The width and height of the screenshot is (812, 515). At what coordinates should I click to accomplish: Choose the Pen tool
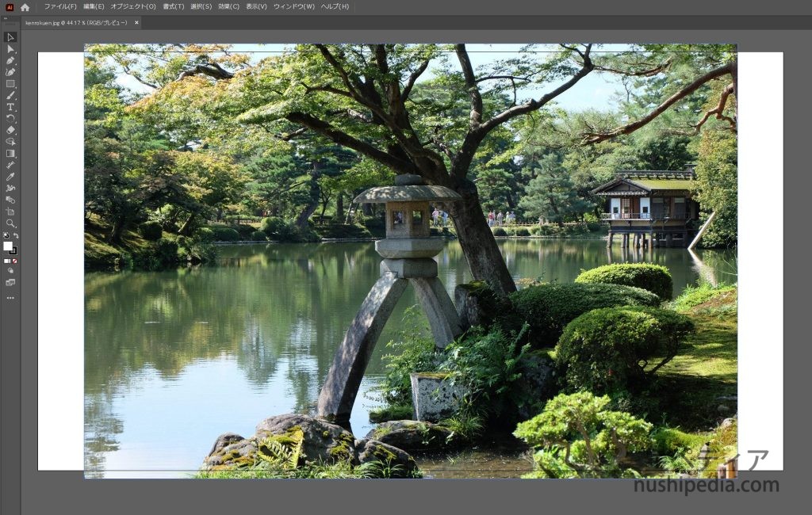pos(10,60)
